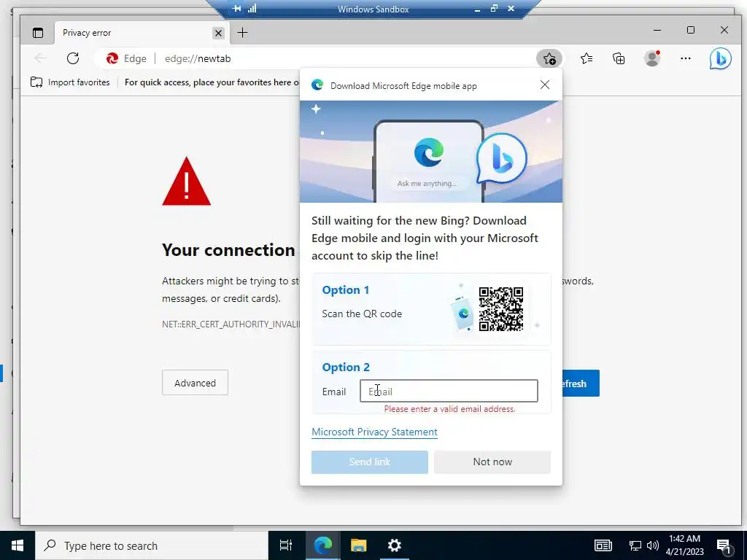This screenshot has width=747, height=560.
Task: Click 'Scan the QR code' text
Action: 362,314
